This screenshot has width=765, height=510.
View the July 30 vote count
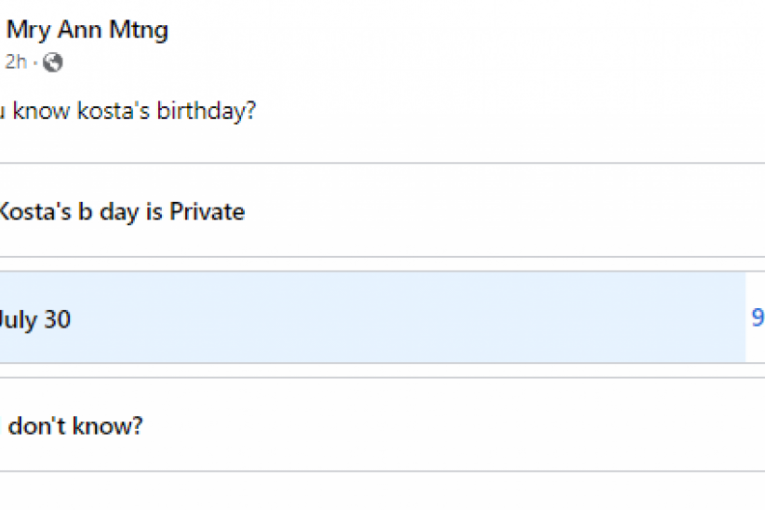click(x=758, y=319)
